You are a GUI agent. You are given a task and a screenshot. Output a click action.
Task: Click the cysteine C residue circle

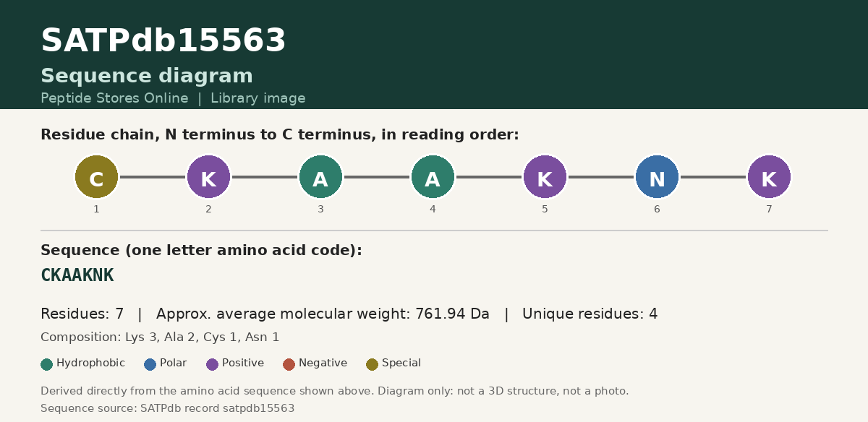coord(96,176)
